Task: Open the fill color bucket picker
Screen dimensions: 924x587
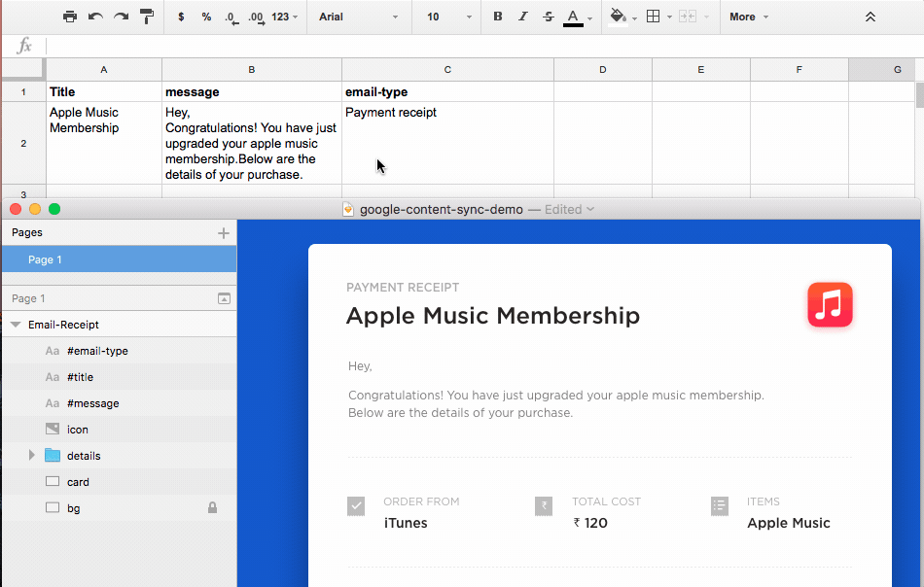Action: click(x=618, y=16)
